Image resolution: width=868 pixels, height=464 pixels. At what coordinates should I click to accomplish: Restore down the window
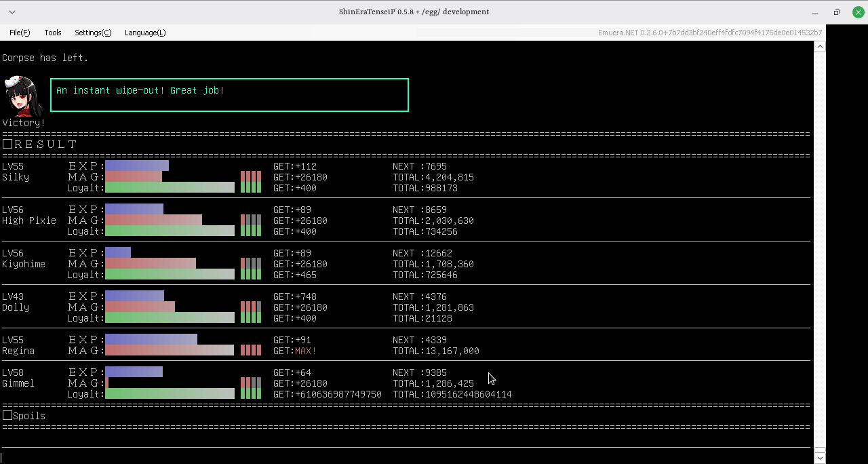[x=837, y=12]
